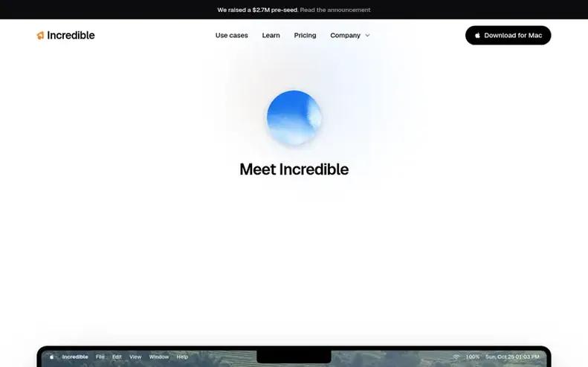Screen dimensions: 588x367
Task: Click the Apple icon in Download button
Action: [x=477, y=35]
